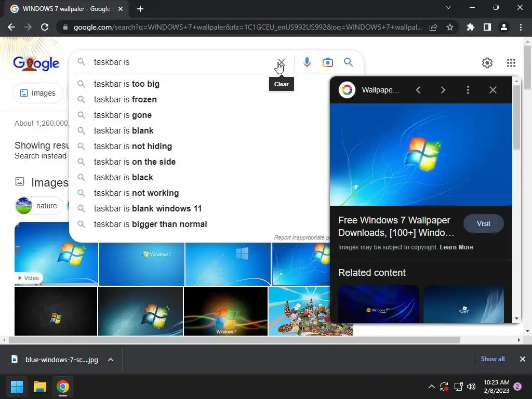
Task: Select suggestion 'taskbar is not hiding'
Action: point(198,146)
